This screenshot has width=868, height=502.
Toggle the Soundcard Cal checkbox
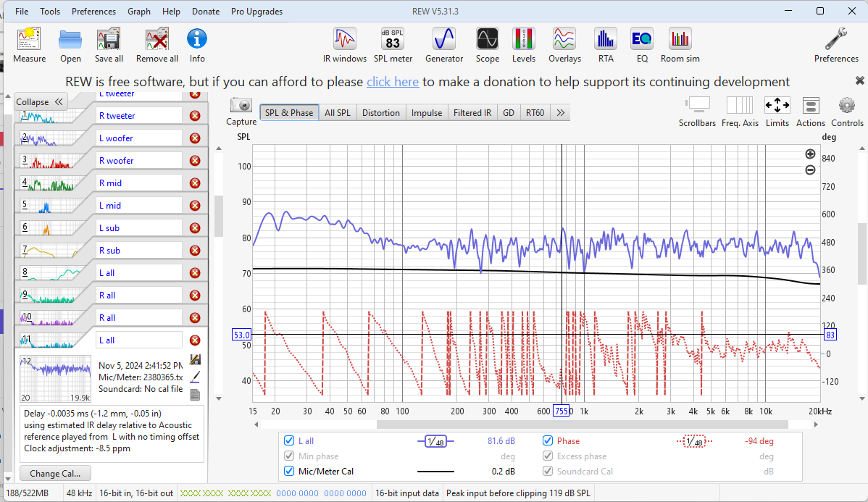[548, 471]
